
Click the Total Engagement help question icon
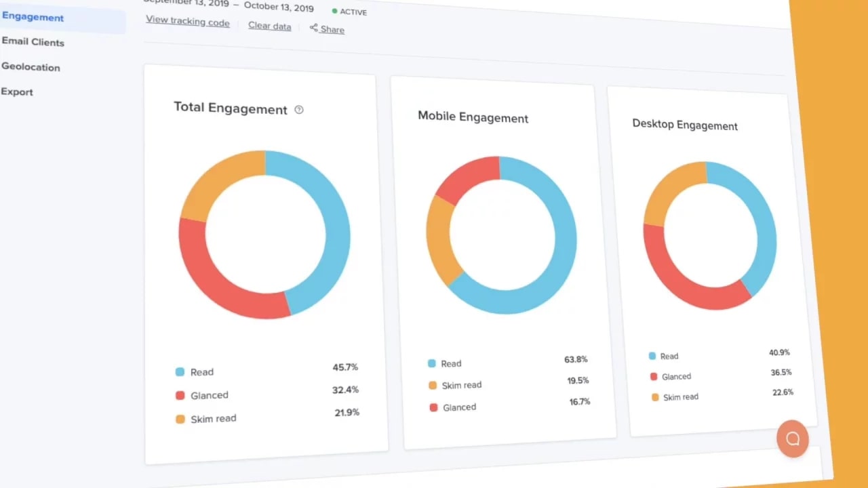pyautogui.click(x=299, y=110)
